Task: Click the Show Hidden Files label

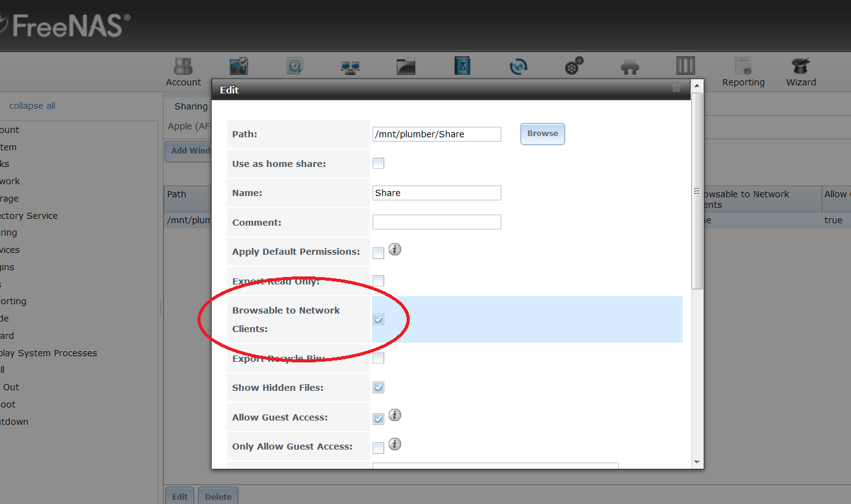Action: (278, 388)
